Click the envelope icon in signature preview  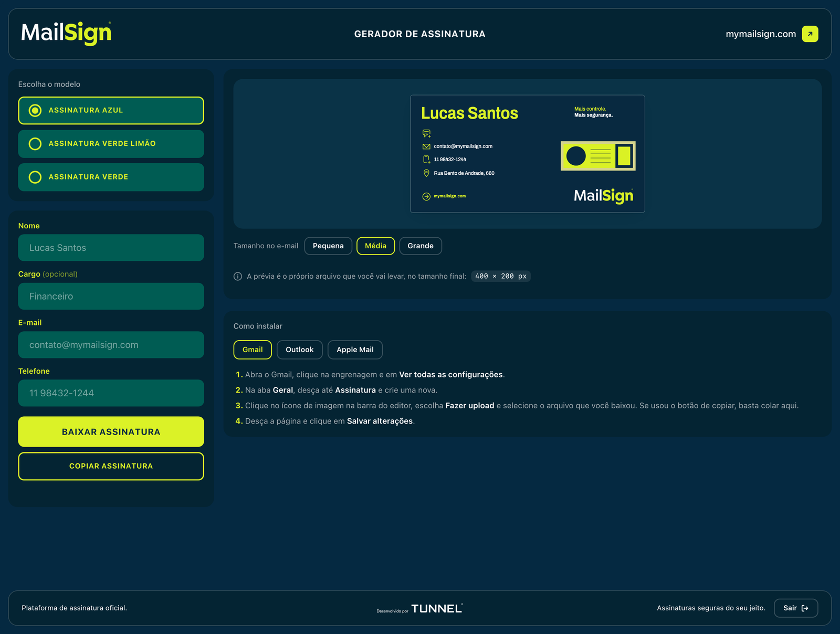pyautogui.click(x=426, y=146)
